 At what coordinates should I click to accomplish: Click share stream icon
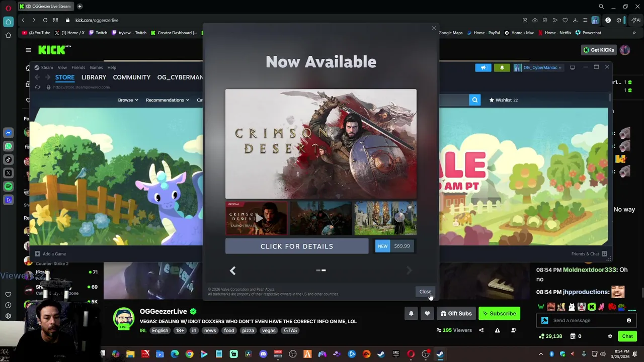481,330
